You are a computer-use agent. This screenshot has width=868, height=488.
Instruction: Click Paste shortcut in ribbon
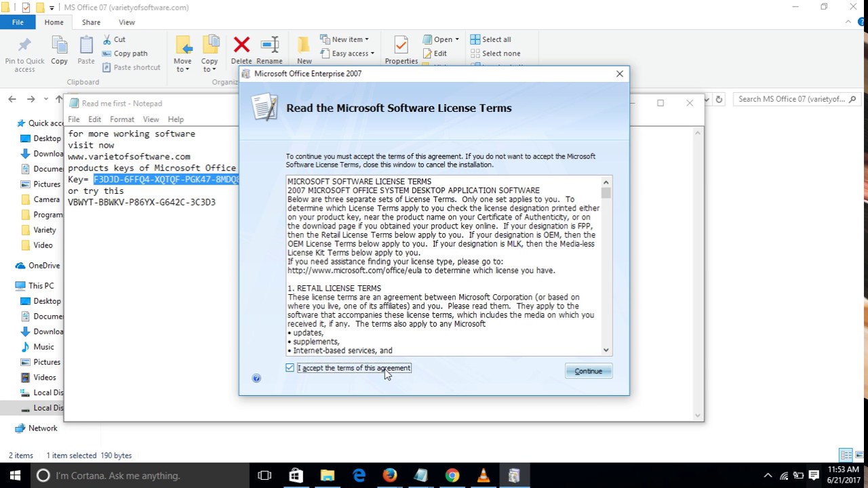132,67
